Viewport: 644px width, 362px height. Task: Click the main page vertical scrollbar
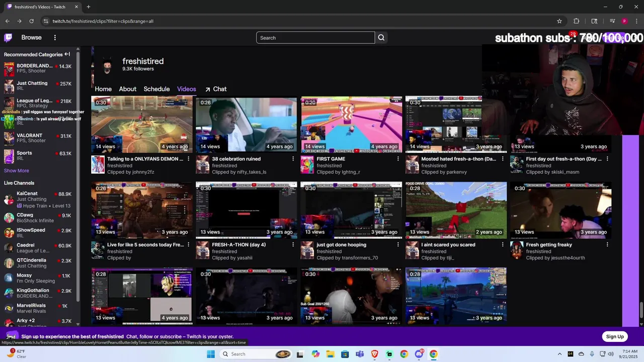tap(641, 311)
